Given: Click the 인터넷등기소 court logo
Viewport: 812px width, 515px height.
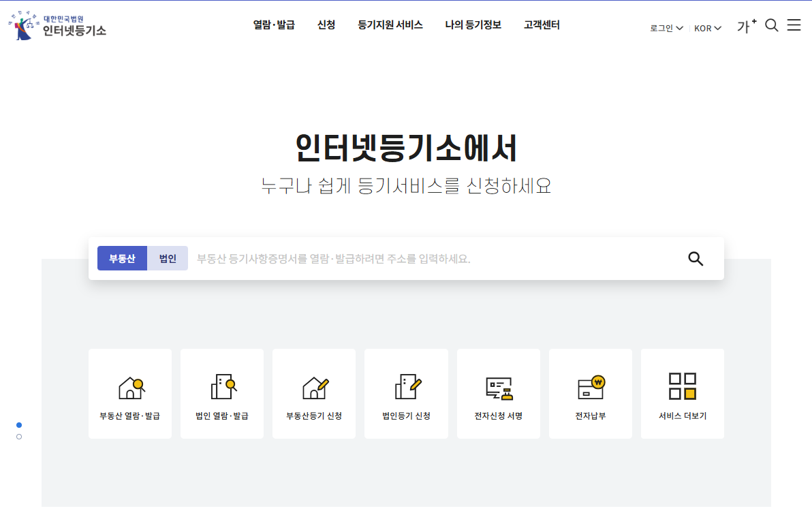Looking at the screenshot, I should (57, 25).
